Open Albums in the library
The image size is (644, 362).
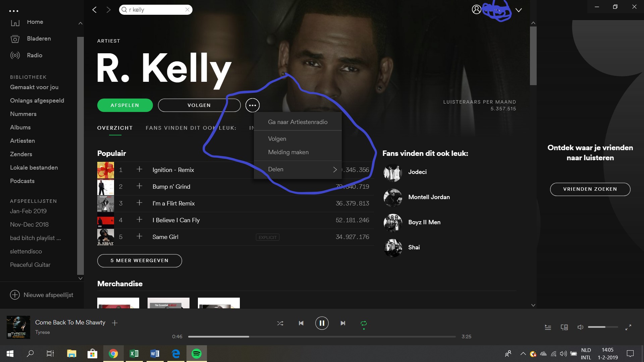click(20, 127)
